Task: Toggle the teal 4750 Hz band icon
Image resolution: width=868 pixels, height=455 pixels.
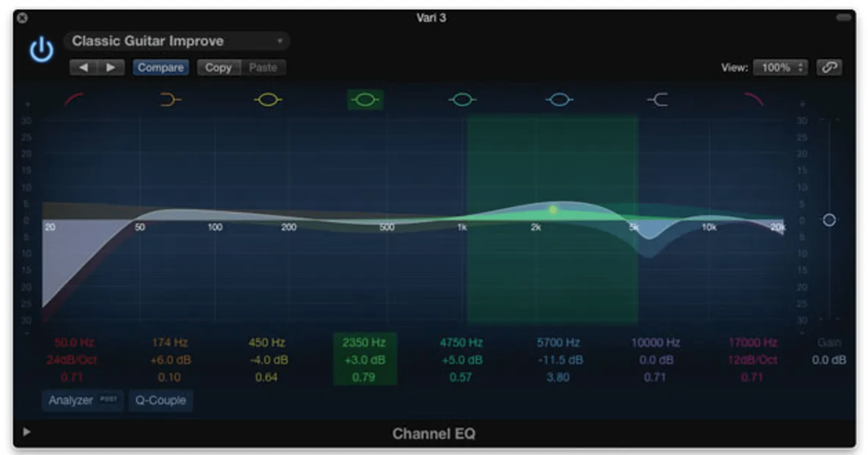Action: (462, 100)
